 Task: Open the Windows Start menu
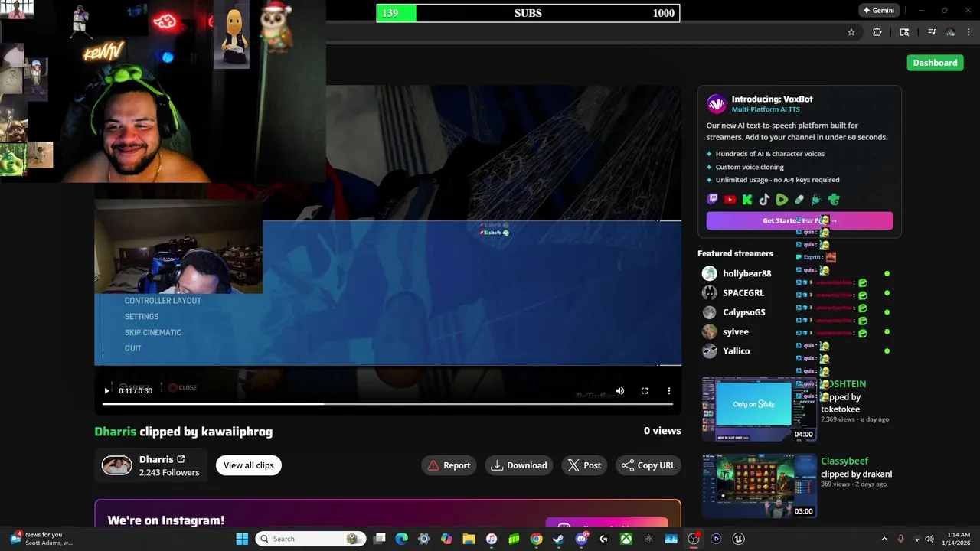[242, 539]
